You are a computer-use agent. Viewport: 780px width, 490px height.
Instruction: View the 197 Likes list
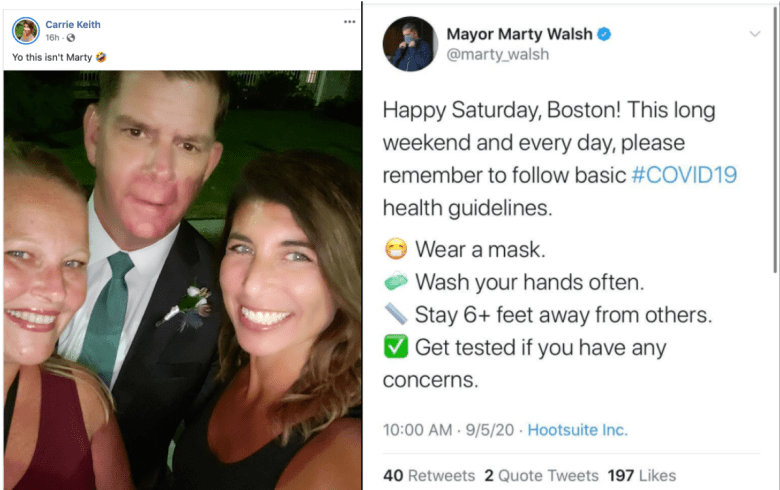coord(642,476)
